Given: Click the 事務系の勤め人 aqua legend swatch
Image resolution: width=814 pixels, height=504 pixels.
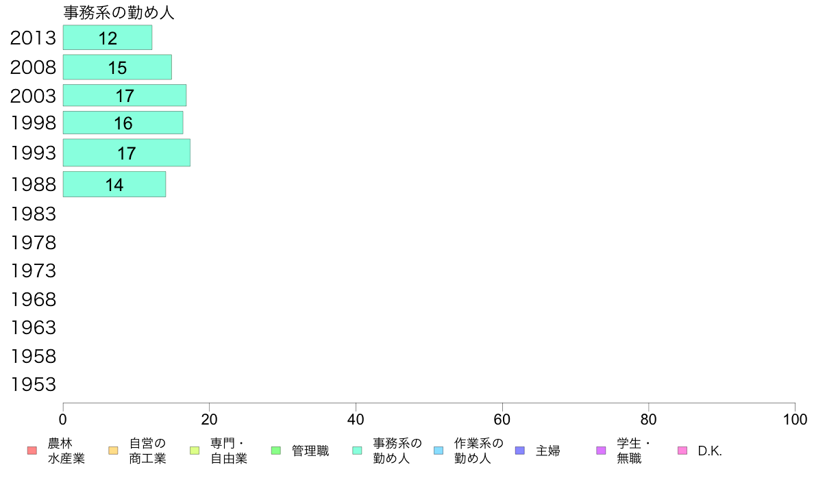Looking at the screenshot, I should (357, 451).
